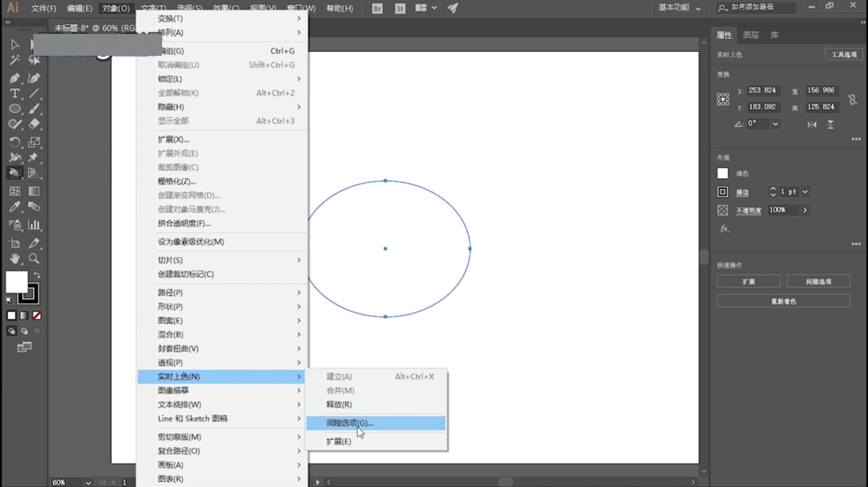Pick the Eyedropper tool

point(14,207)
